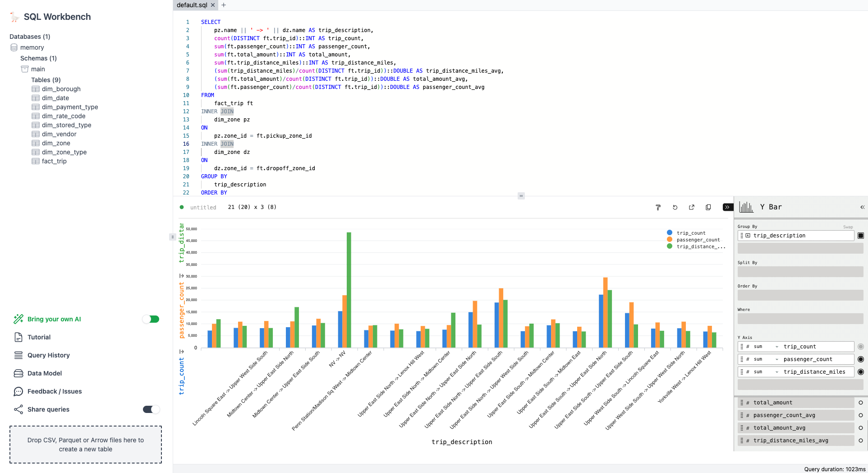
Task: Open the Tutorial menu item
Action: click(x=39, y=337)
